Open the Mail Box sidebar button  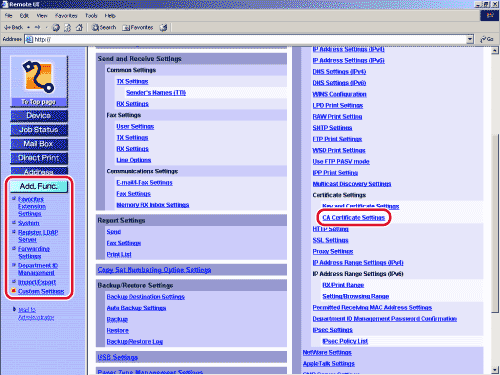point(39,144)
